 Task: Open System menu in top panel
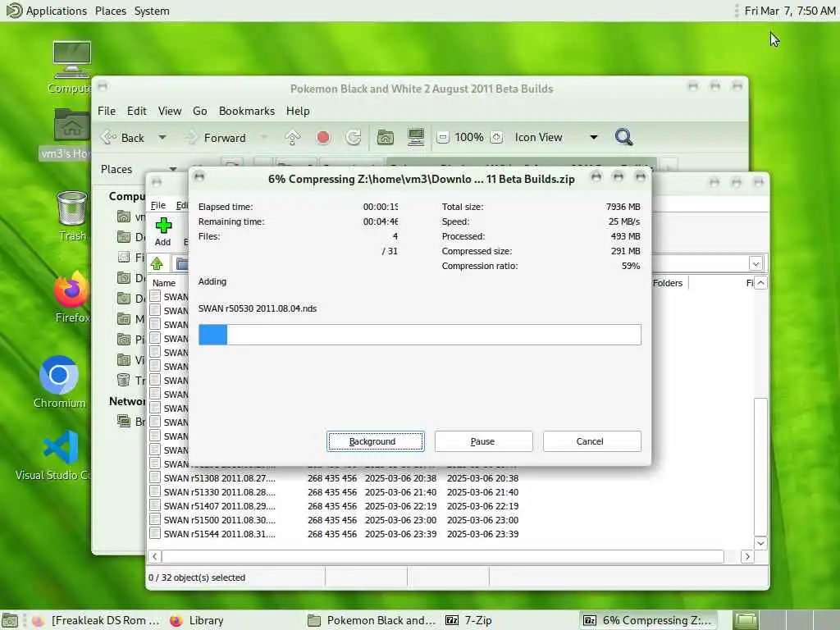point(152,11)
